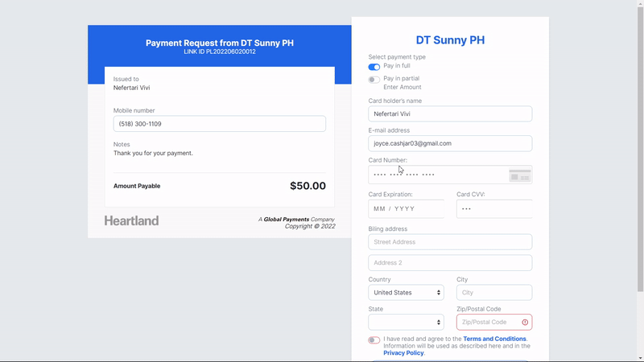Click the Mobile number field
Image resolution: width=644 pixels, height=362 pixels.
point(219,124)
